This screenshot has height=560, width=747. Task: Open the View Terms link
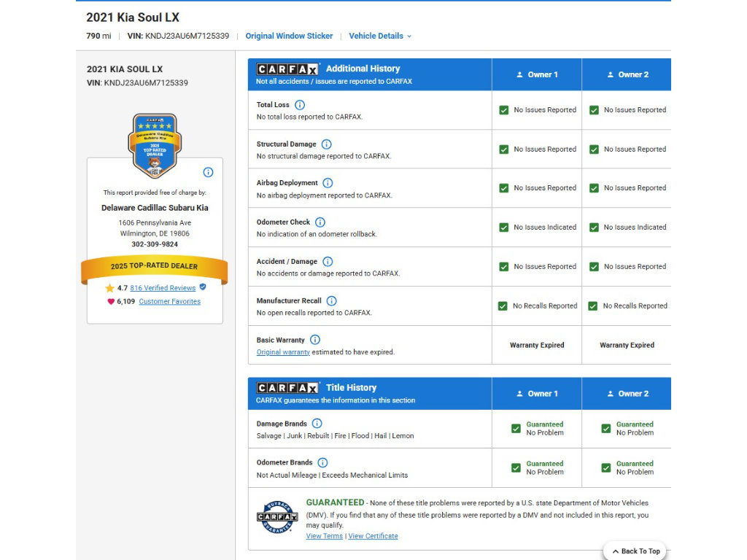click(x=325, y=536)
